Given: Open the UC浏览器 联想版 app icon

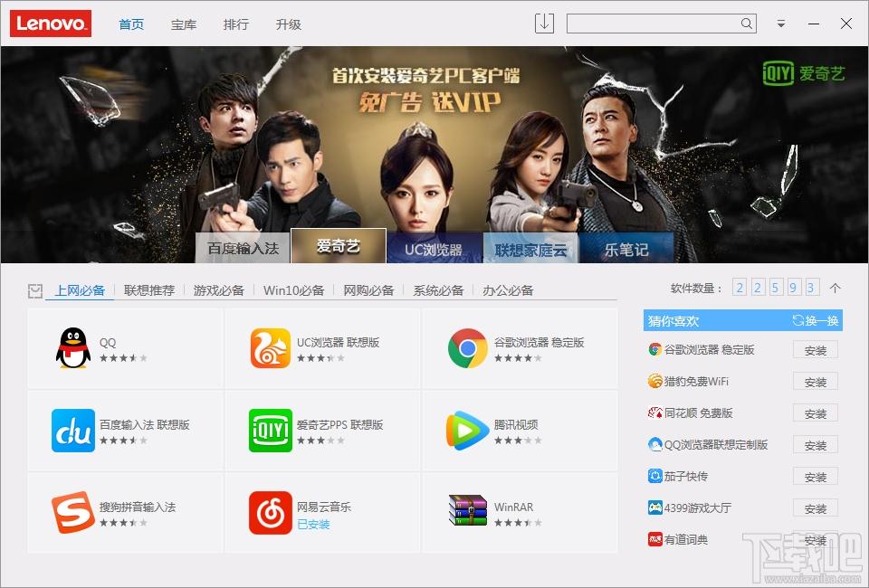Looking at the screenshot, I should [x=271, y=348].
